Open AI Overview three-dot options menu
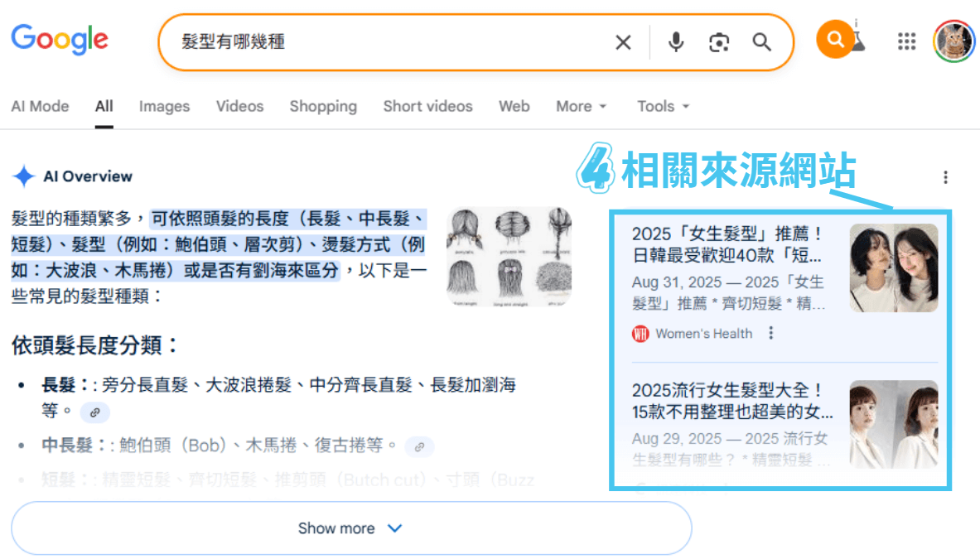Screen dimensions: 980x559 click(x=945, y=177)
